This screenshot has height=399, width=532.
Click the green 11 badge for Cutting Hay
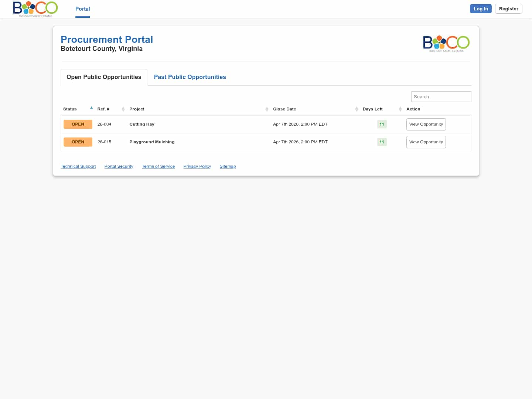click(382, 124)
